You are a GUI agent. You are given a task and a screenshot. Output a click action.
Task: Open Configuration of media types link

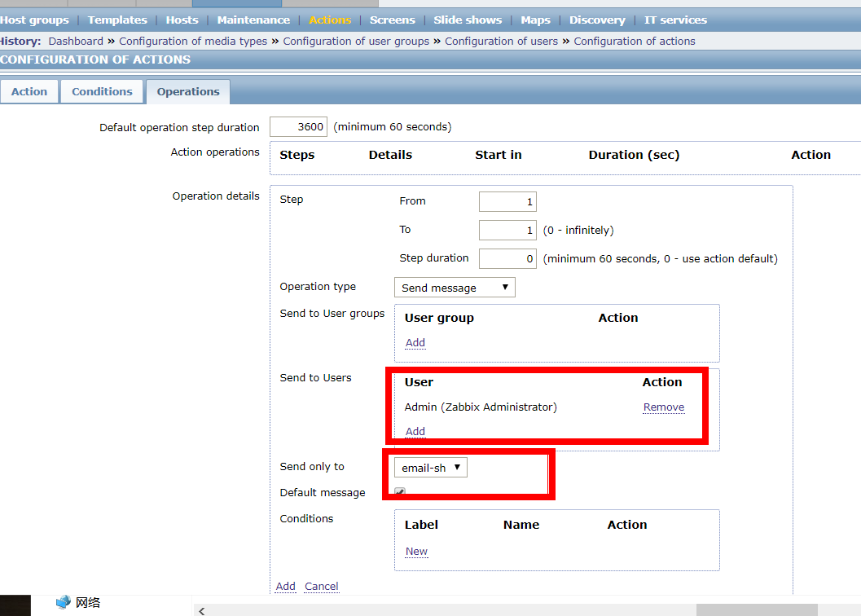[x=193, y=42]
